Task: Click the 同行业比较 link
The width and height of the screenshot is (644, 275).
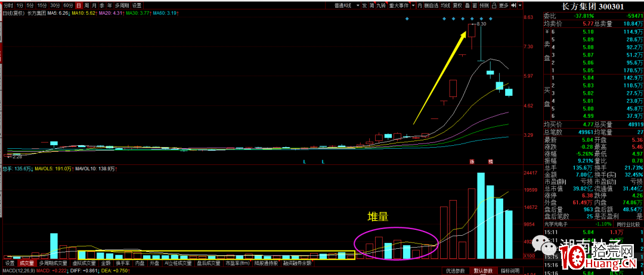Action: 628,224
